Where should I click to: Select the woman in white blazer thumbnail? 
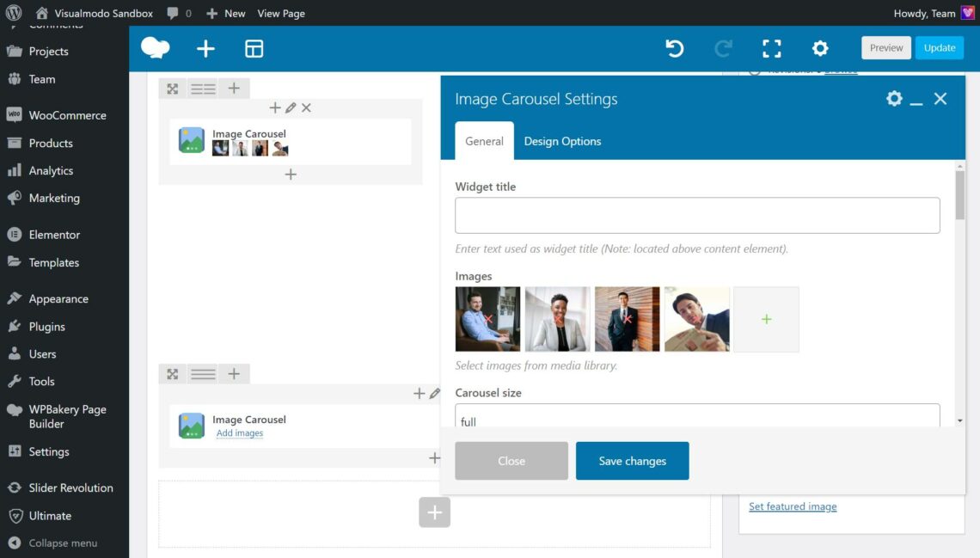[x=557, y=319]
